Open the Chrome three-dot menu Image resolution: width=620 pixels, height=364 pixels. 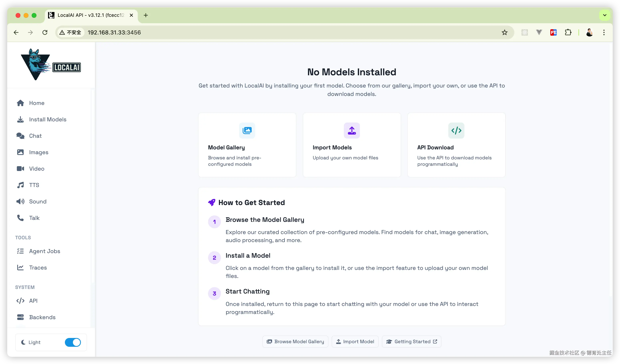604,32
